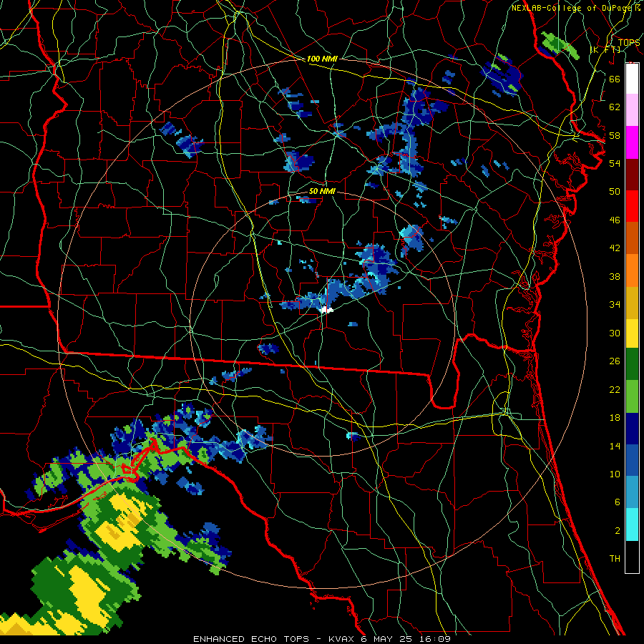
Task: Click the 50 NMI range ring label
Action: pos(322,191)
